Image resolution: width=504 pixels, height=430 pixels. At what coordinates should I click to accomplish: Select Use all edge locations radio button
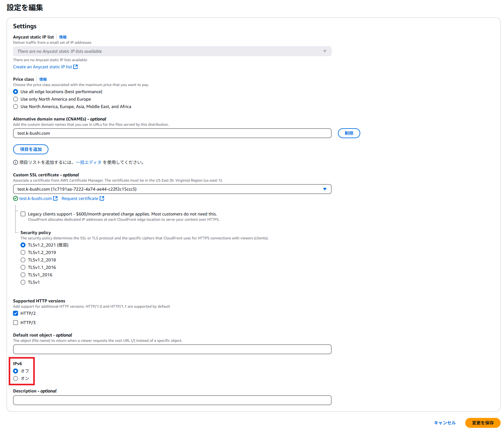[x=16, y=92]
